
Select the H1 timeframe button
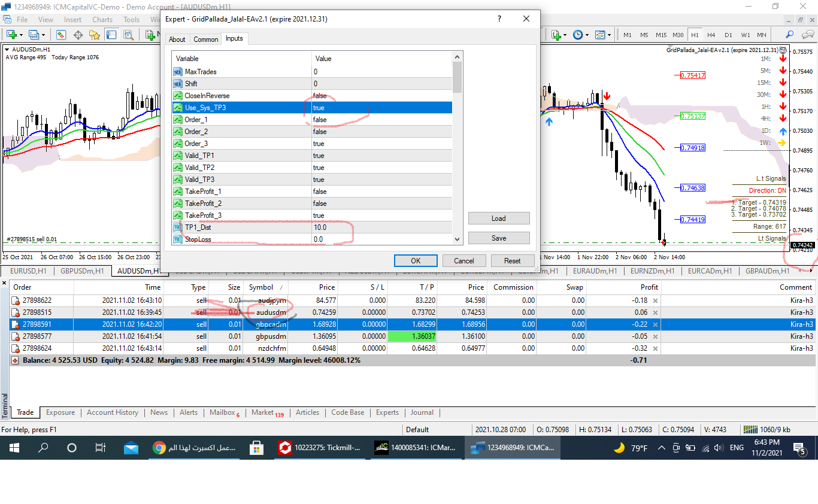(x=695, y=35)
